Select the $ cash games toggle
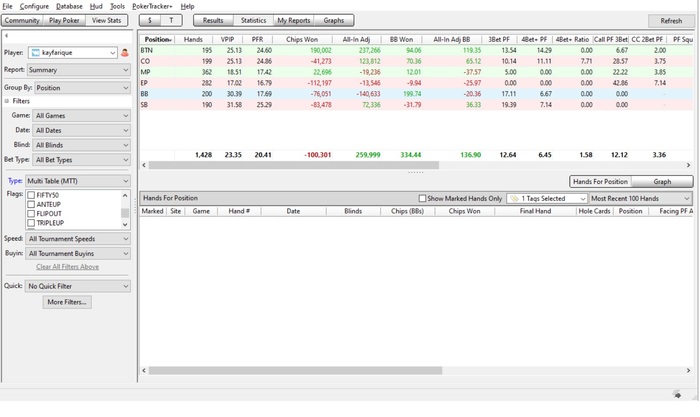The image size is (700, 417). [150, 21]
